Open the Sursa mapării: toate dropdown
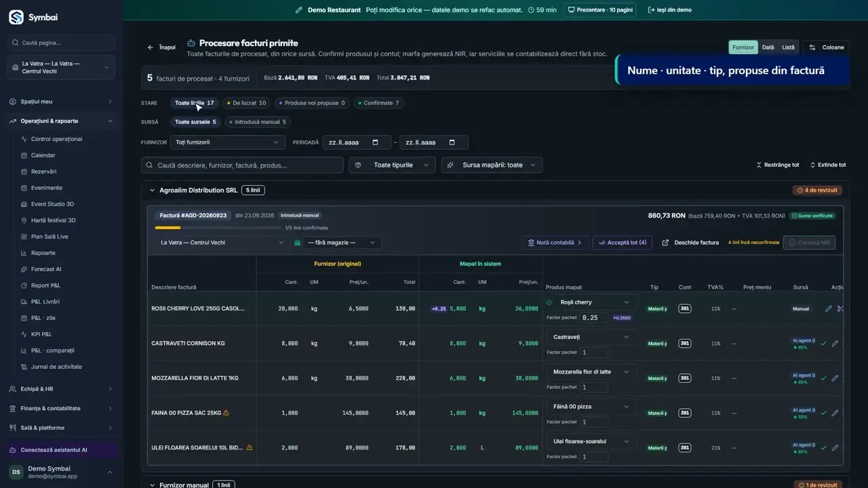Screen dimensions: 868x488 (x=492, y=165)
